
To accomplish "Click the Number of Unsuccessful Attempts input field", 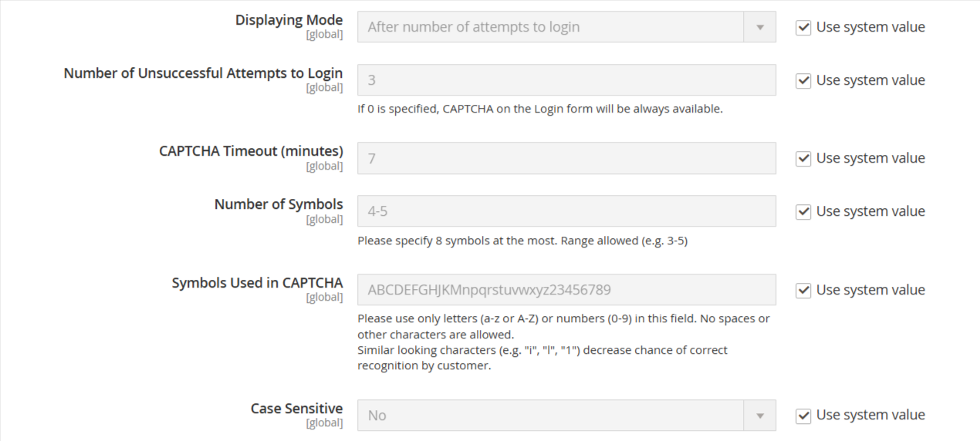I will 566,80.
